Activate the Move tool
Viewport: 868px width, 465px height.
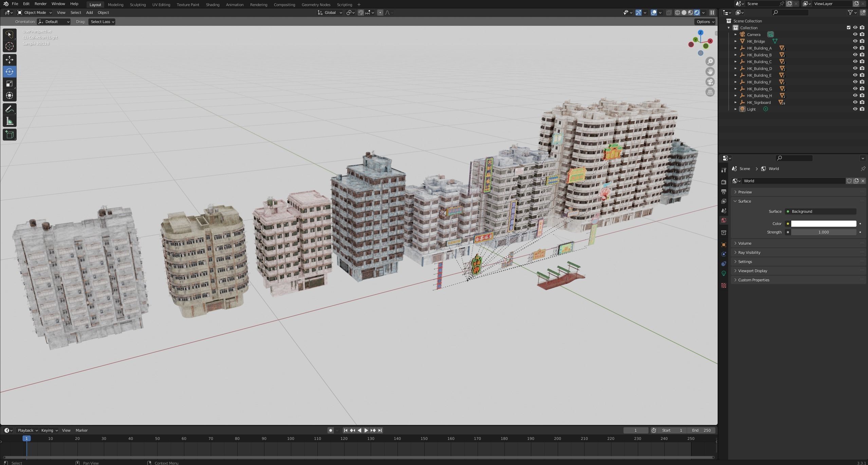pyautogui.click(x=10, y=60)
